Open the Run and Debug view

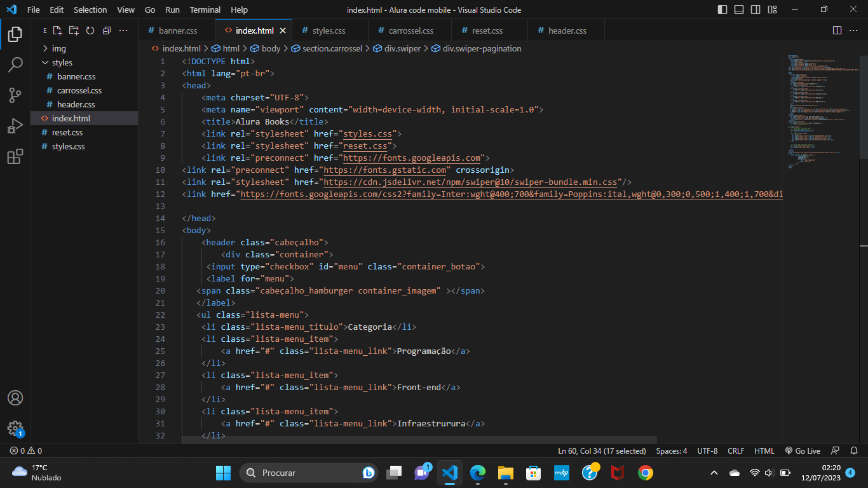15,126
